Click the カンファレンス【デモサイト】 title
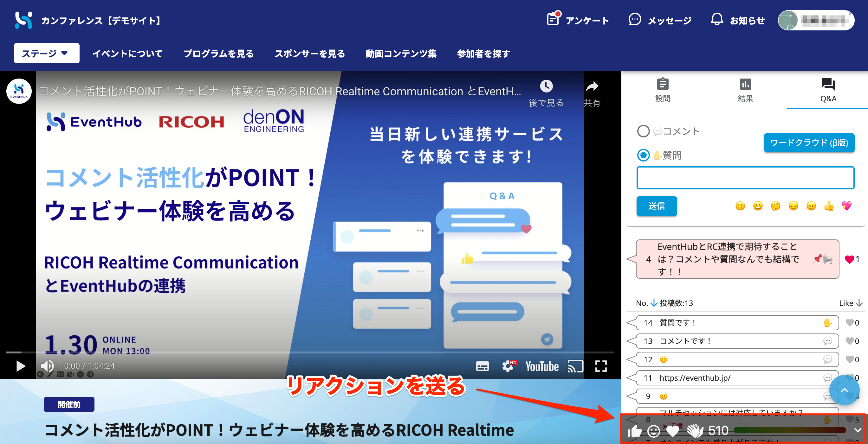 [x=103, y=21]
